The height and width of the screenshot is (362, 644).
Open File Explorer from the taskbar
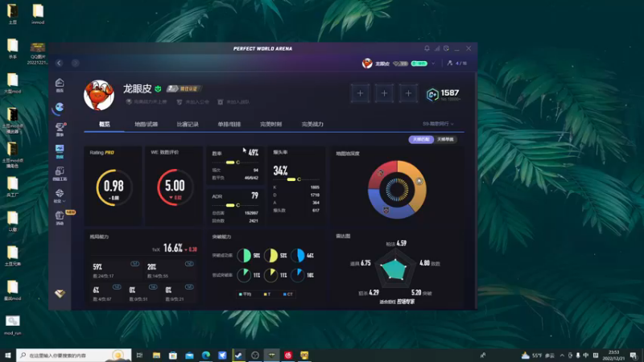tap(156, 355)
